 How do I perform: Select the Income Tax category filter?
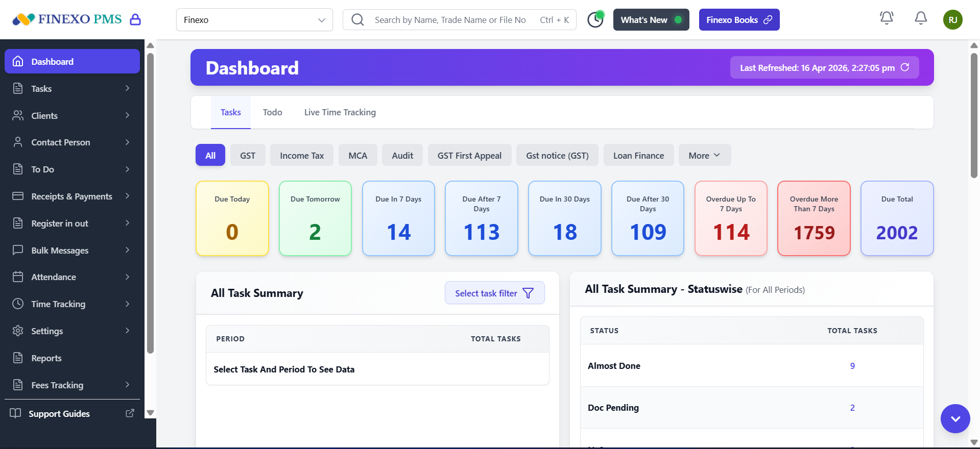[x=302, y=155]
